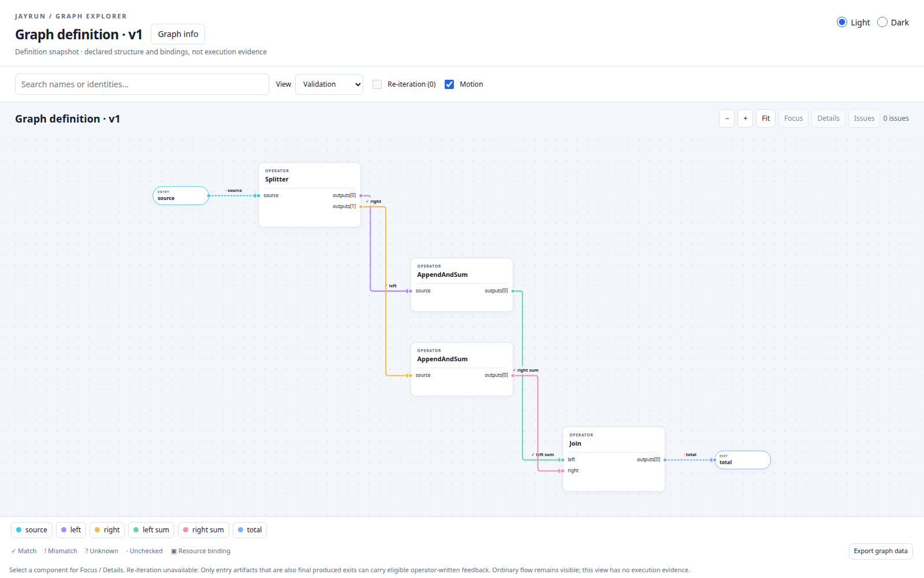Viewport: 924px width, 578px height.
Task: Open the View Validation dropdown
Action: [329, 84]
